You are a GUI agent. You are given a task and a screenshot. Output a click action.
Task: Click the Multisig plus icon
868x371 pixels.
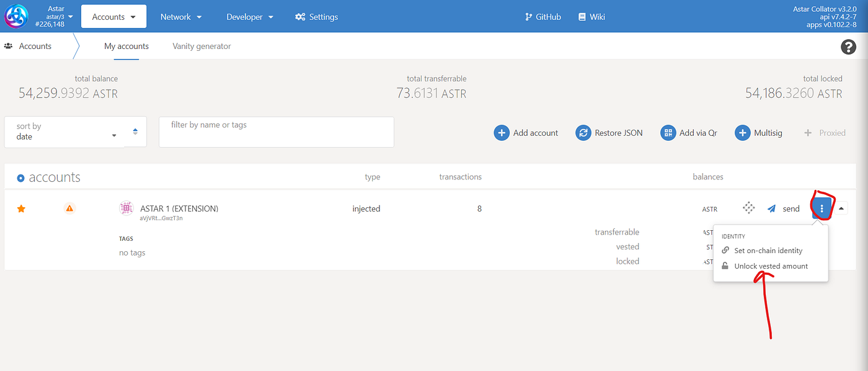click(x=743, y=133)
